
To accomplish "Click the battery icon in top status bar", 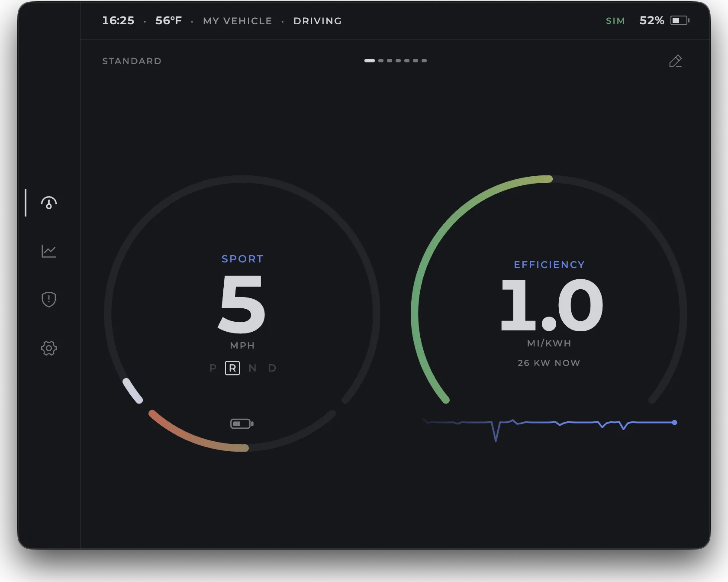I will pyautogui.click(x=680, y=20).
